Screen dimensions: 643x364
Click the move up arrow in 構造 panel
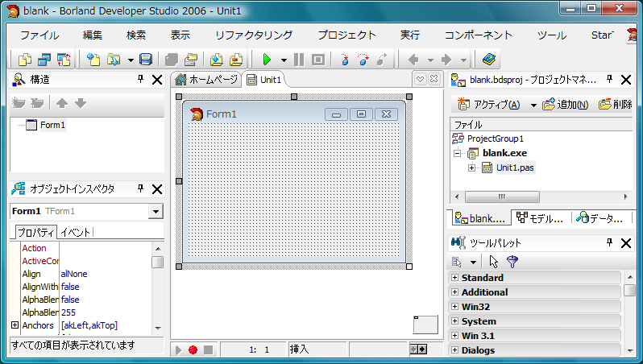pos(62,103)
